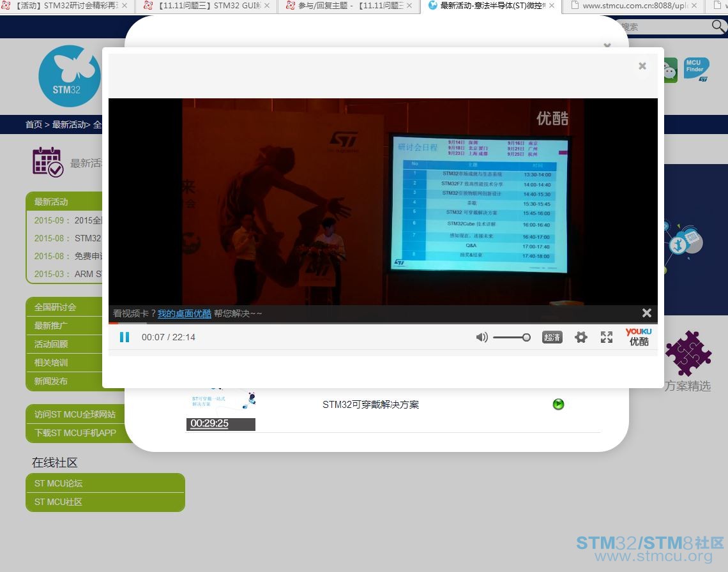Click 下载ST MCU手机APP button
Screen dimensions: 728x572
tap(76, 433)
